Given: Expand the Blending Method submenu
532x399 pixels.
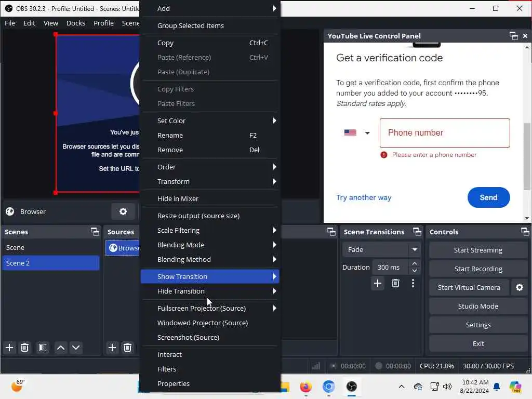Looking at the screenshot, I should (x=210, y=260).
